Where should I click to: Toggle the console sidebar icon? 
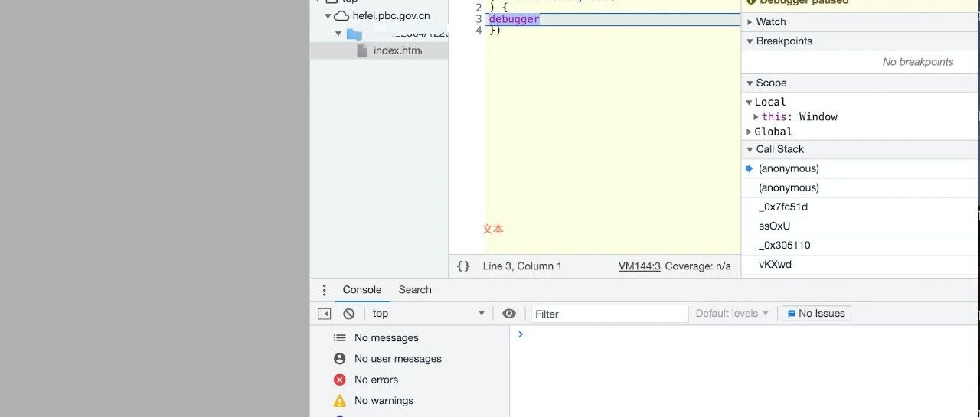pos(325,314)
